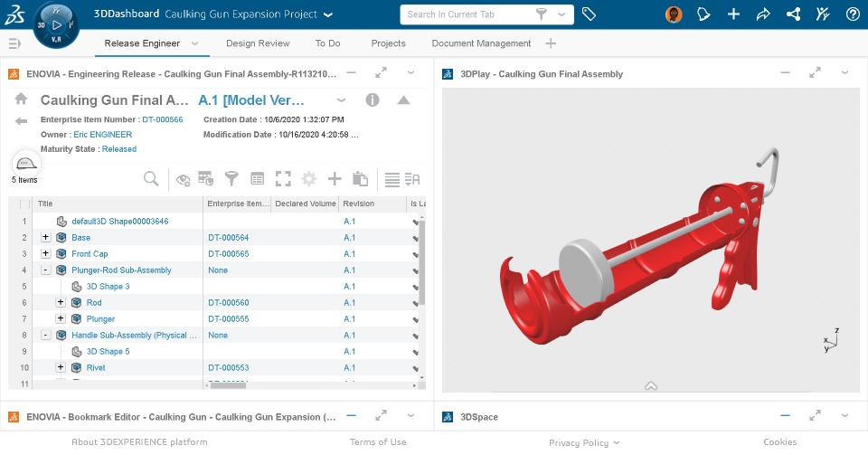Switch to the Design Review tab

pos(258,43)
